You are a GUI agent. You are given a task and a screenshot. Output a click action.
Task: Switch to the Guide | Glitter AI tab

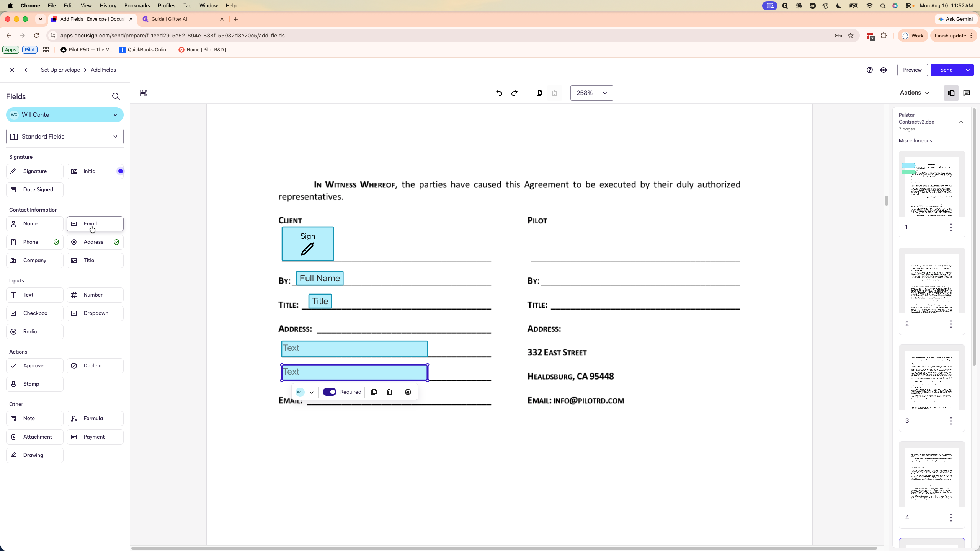pos(183,19)
